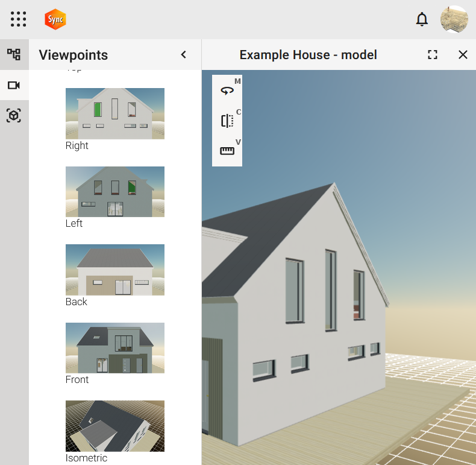The width and height of the screenshot is (476, 465).
Task: Switch to the Viewpoints camera tab
Action: (14, 85)
